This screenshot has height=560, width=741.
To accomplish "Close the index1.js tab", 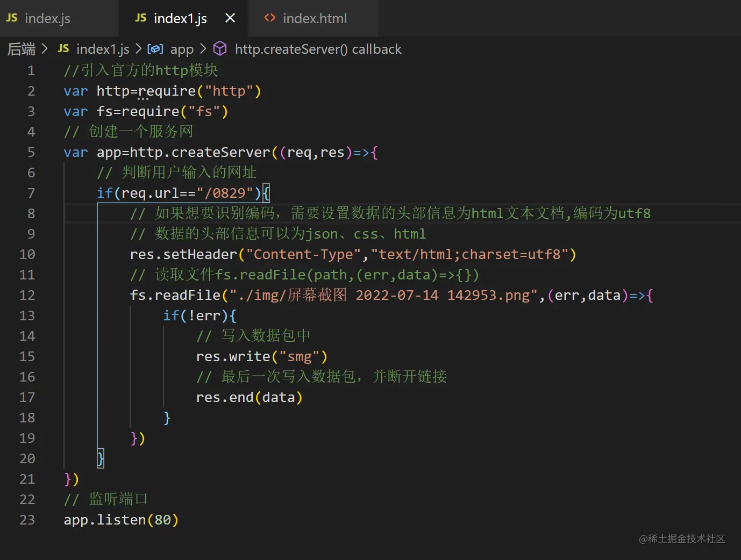I will [x=230, y=18].
